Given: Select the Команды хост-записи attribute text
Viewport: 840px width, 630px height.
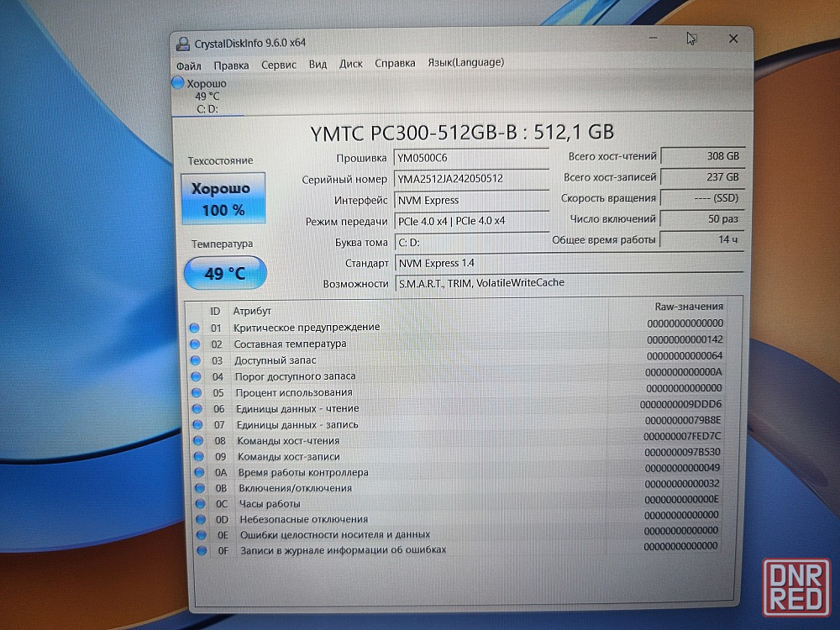Looking at the screenshot, I should 289,457.
